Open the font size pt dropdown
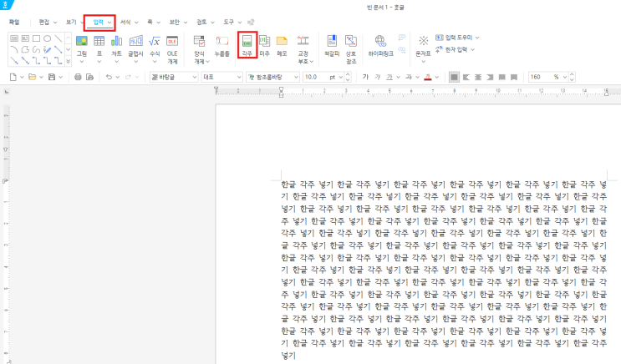Viewport: 621px width, 364px height. [x=341, y=77]
